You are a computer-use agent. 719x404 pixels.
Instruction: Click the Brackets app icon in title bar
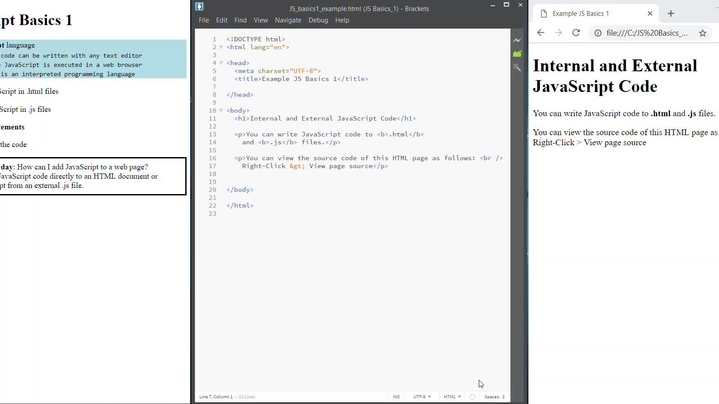(199, 6)
